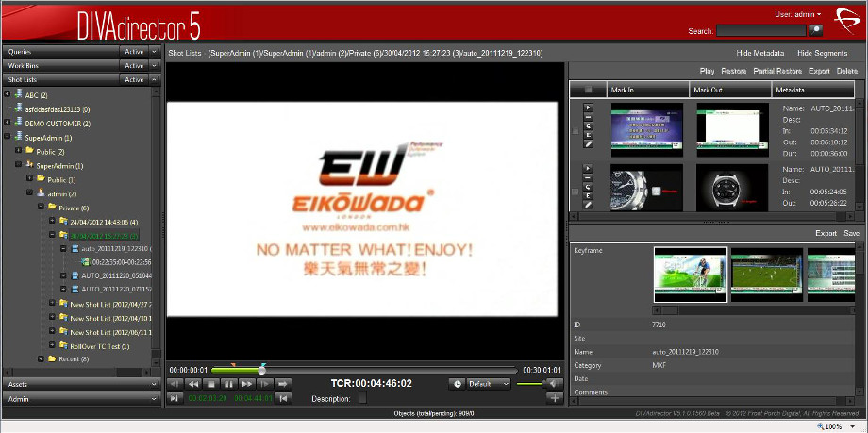868x433 pixels.
Task: Play first segment AUTO_20111 ending 00:06:10:12
Action: click(589, 107)
